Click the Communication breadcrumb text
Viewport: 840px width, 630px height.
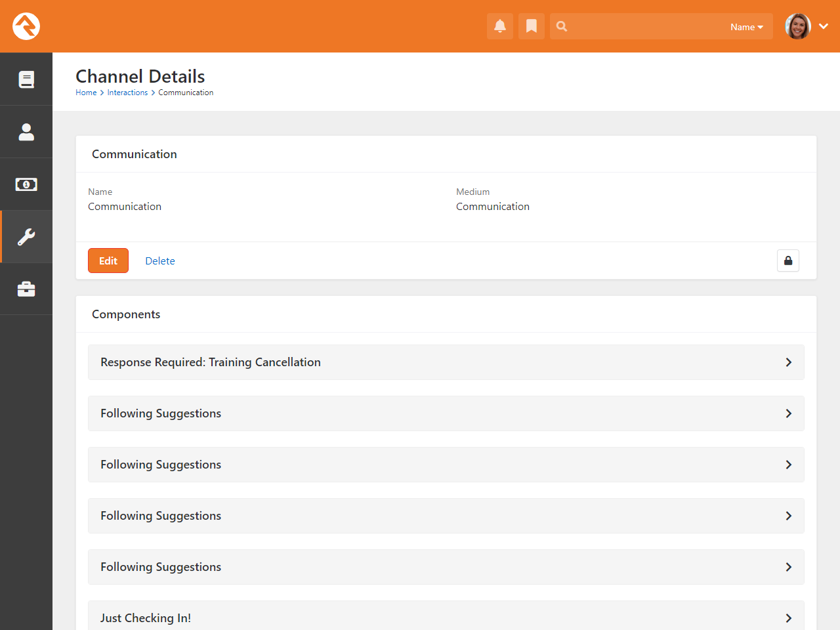click(x=186, y=93)
